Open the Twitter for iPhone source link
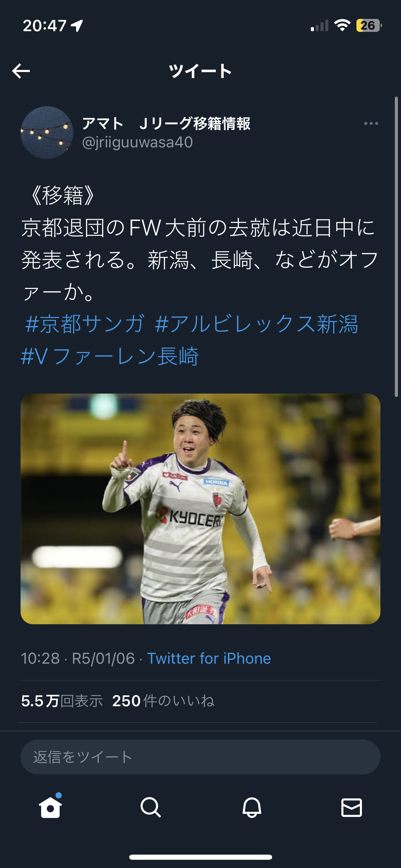401x868 pixels. pos(209,659)
